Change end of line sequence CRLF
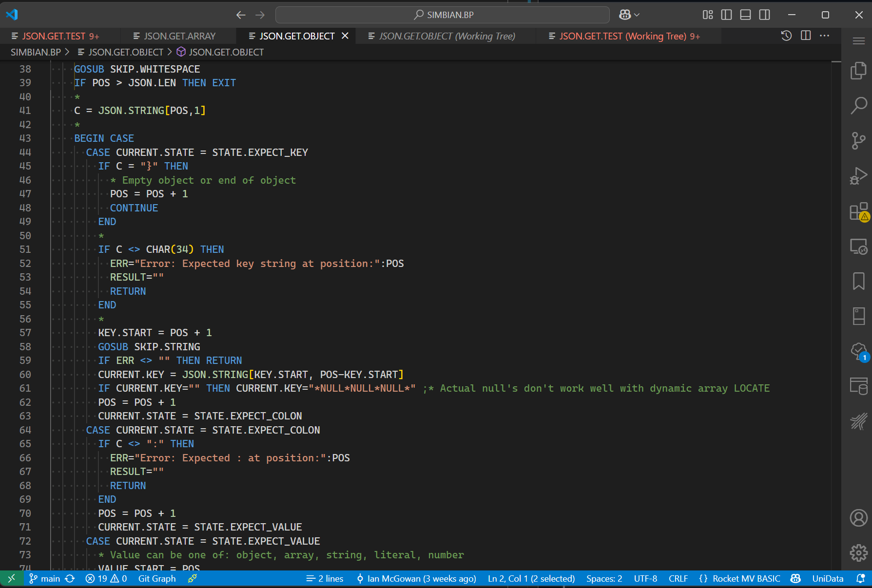 678,578
